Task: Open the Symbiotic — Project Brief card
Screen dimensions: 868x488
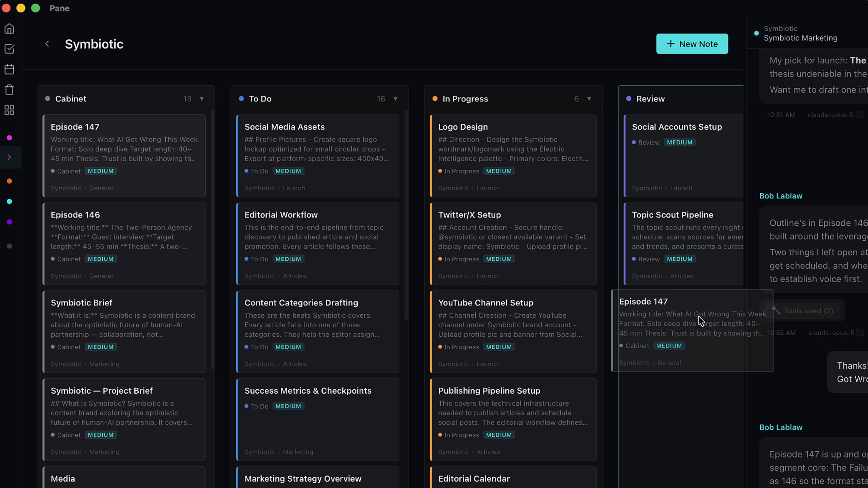Action: click(x=124, y=419)
